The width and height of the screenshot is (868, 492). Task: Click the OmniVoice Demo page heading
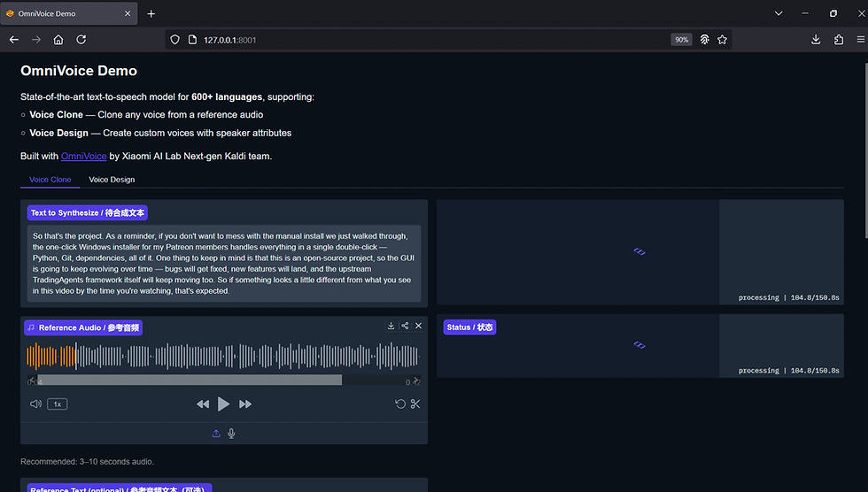click(79, 71)
